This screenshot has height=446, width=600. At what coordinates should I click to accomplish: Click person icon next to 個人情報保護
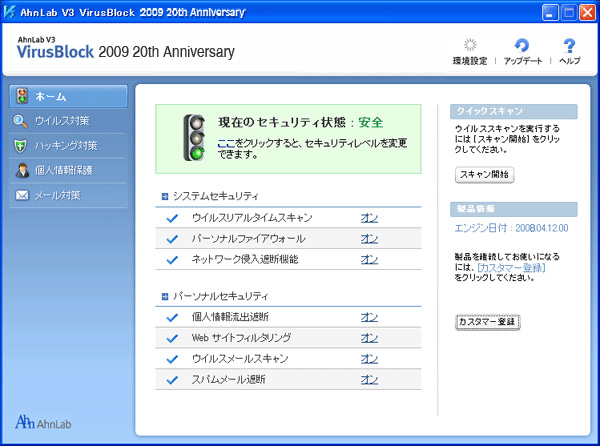pos(22,171)
